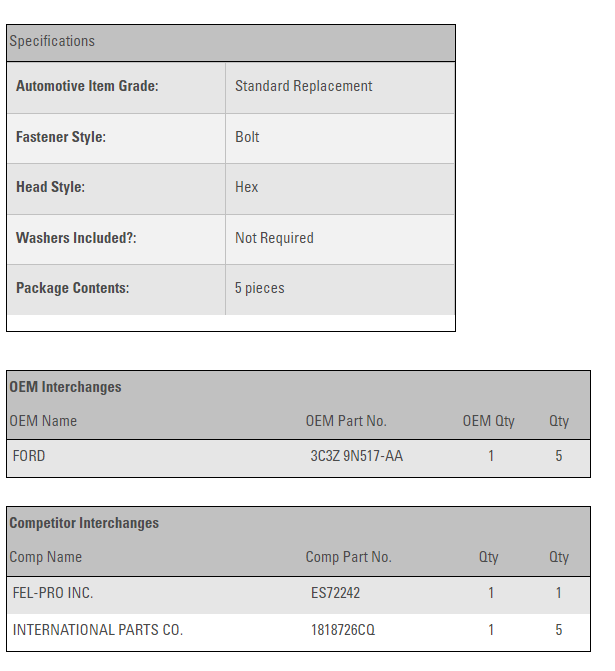Click the FEL-PRO INC. row
Viewport: 615px width, 671px height.
pos(53,593)
